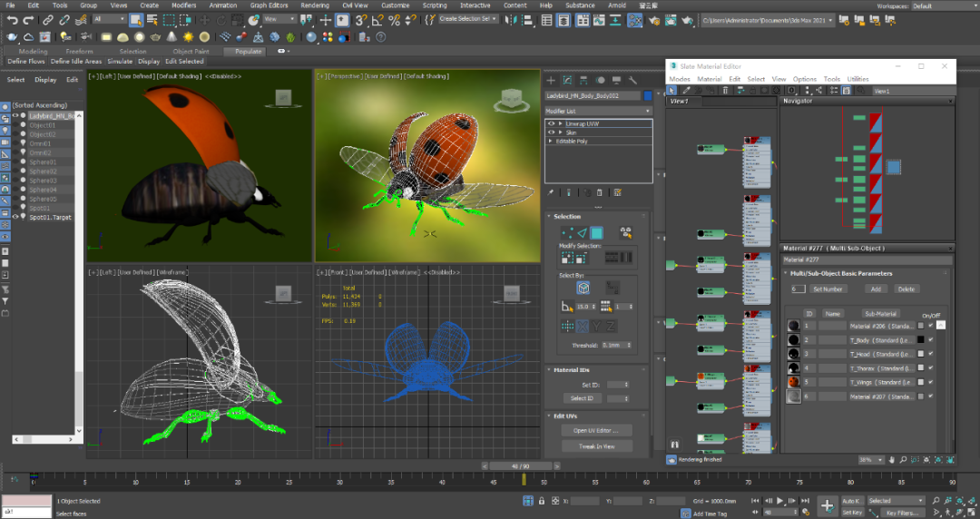Toggle On/Off checkbox for T_Body sub-material
The height and width of the screenshot is (519, 980).
coord(930,339)
